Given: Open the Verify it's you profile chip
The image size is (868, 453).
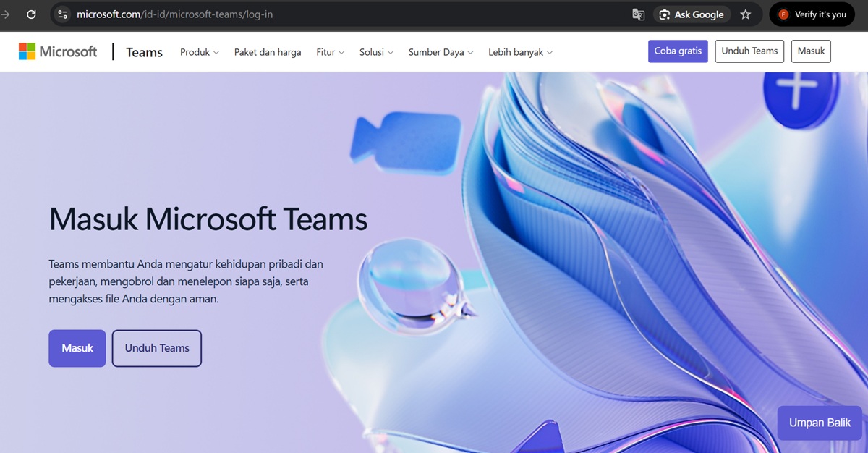Looking at the screenshot, I should click(x=812, y=14).
